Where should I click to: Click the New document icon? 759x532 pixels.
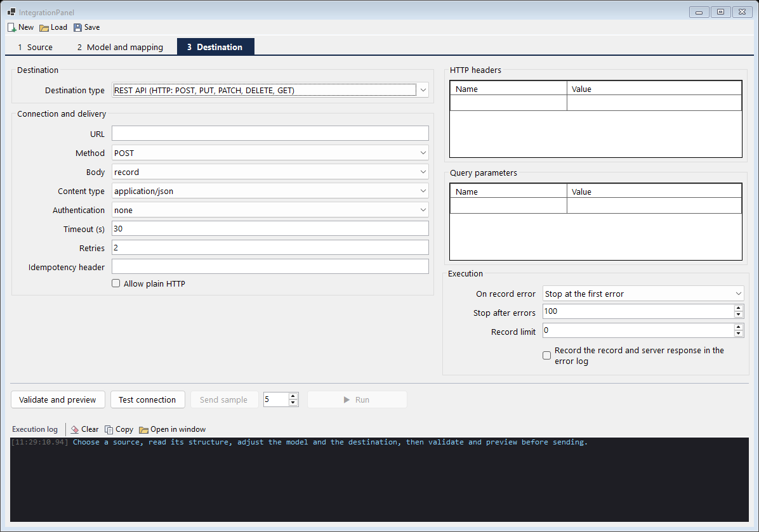pos(11,27)
